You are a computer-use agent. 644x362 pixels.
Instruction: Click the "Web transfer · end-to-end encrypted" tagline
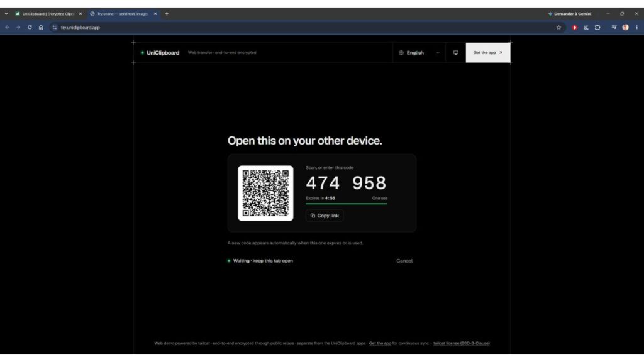coord(222,53)
